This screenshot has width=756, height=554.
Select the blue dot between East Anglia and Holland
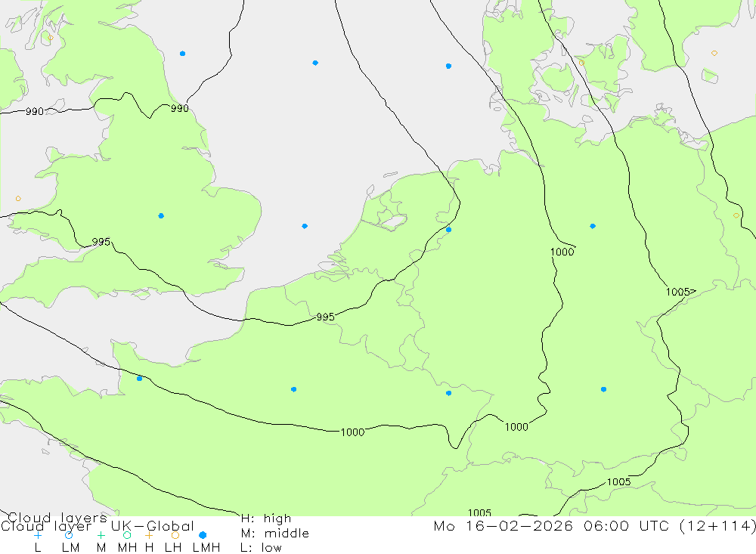pyautogui.click(x=305, y=226)
